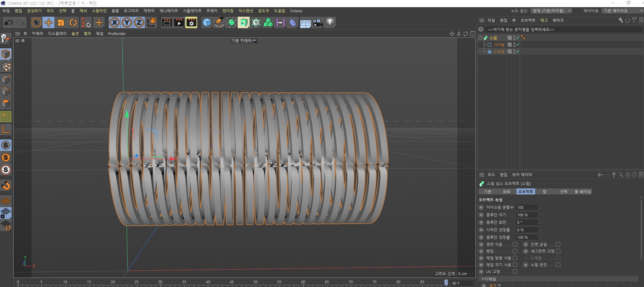Open the green Subdivision Surface generator icon
Image resolution: width=644 pixels, height=287 pixels.
click(232, 23)
